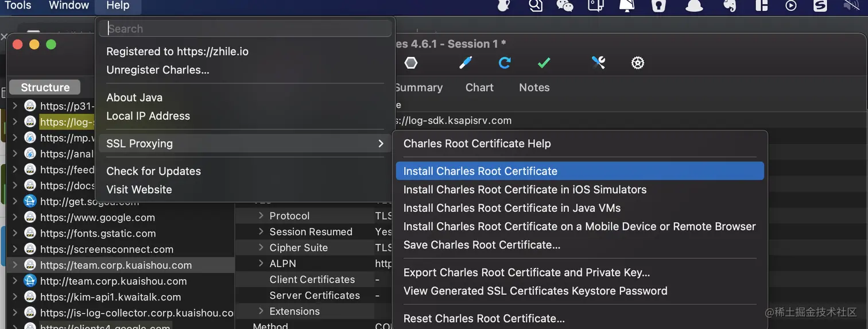
Task: Click globe icon beside http://team.corp.kuaishou.com
Action: [x=30, y=281]
